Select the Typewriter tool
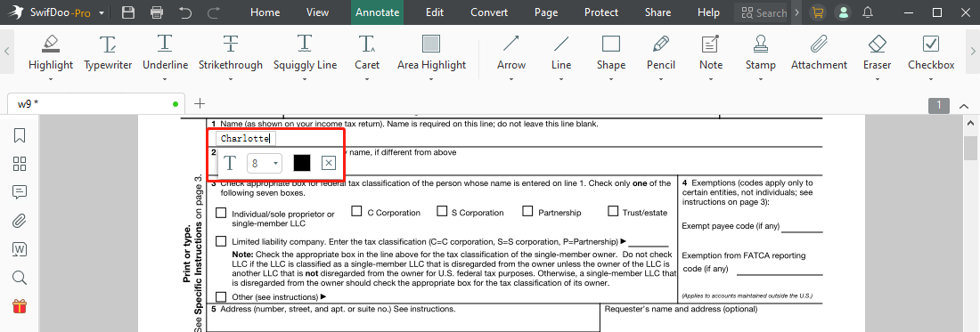This screenshot has width=980, height=332. coord(108,53)
